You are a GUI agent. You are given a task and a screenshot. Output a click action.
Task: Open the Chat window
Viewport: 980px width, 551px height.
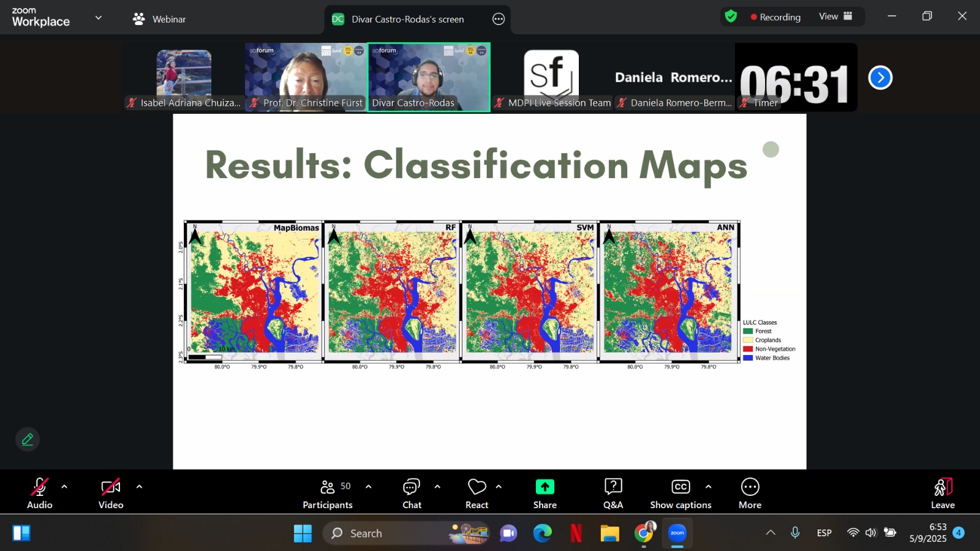pyautogui.click(x=411, y=492)
